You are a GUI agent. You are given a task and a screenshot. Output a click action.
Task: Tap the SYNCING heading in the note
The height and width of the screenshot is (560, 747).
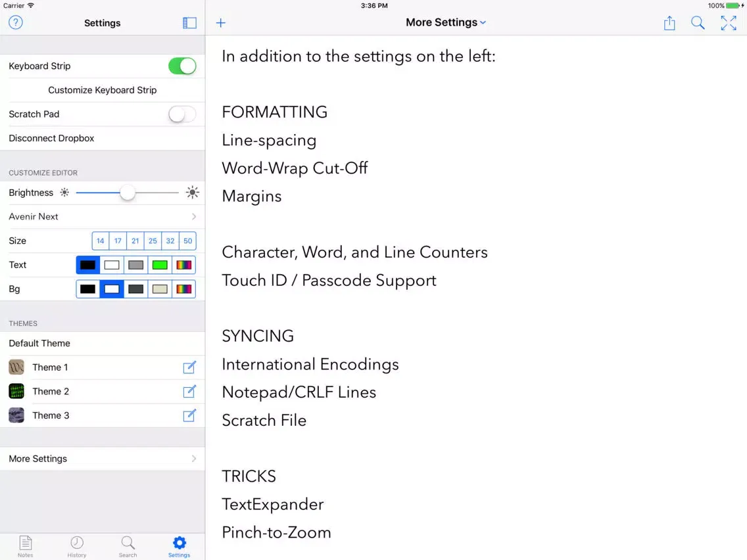pyautogui.click(x=258, y=336)
